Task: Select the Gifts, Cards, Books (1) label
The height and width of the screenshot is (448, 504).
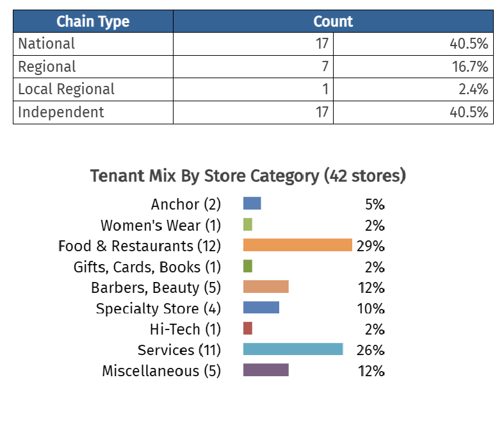Action: click(147, 267)
